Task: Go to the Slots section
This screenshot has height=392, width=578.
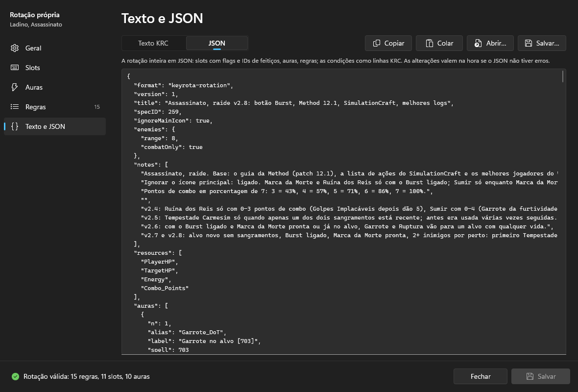Action: [54, 68]
